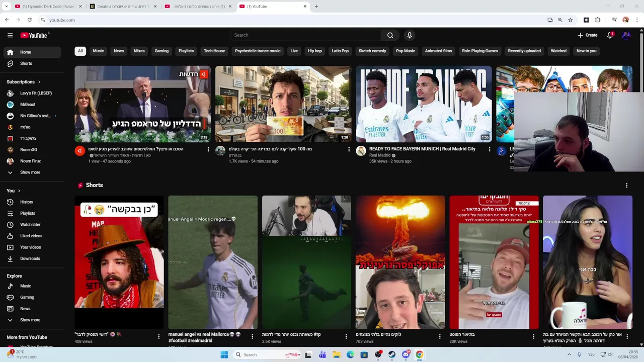The width and height of the screenshot is (644, 362).
Task: Open the RonenGG subscription channel
Action: [32, 150]
